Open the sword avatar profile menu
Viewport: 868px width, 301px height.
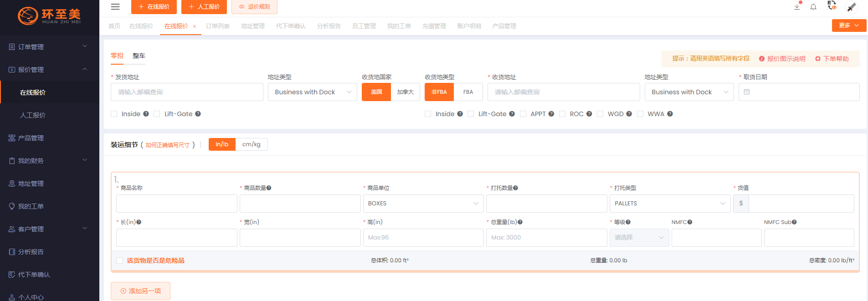coord(851,7)
